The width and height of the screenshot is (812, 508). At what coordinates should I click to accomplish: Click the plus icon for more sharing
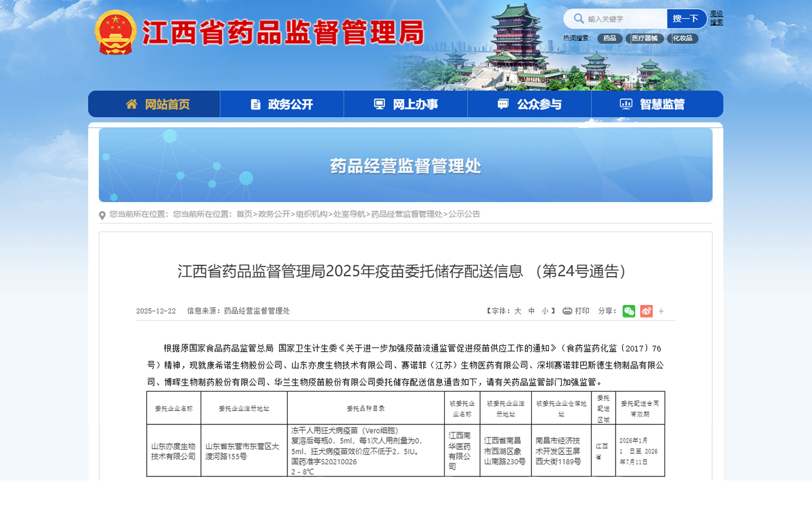(661, 312)
